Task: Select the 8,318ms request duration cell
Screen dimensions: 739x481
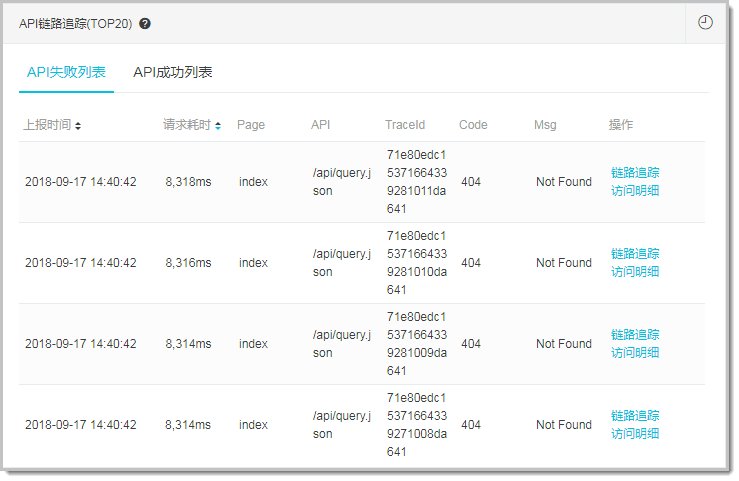Action: [x=188, y=182]
